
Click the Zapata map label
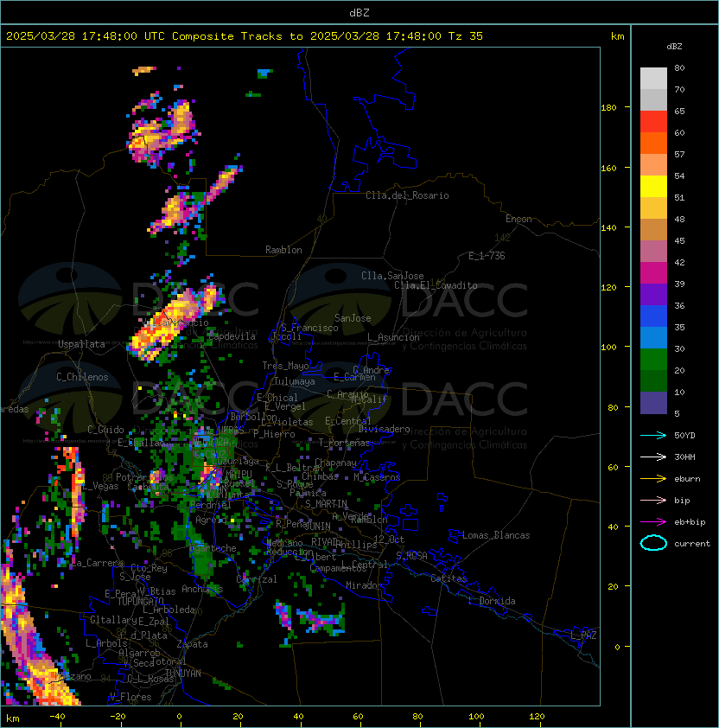192,644
